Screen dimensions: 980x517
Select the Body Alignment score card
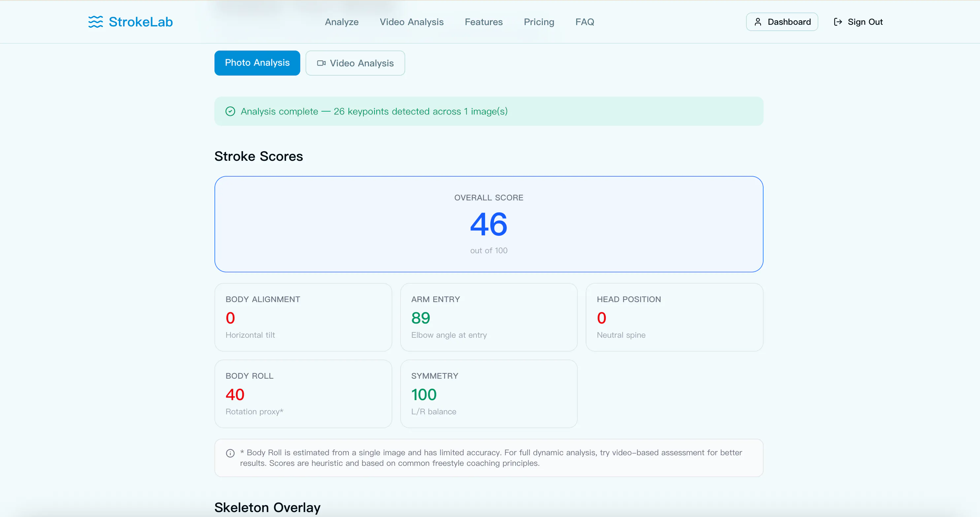(303, 317)
